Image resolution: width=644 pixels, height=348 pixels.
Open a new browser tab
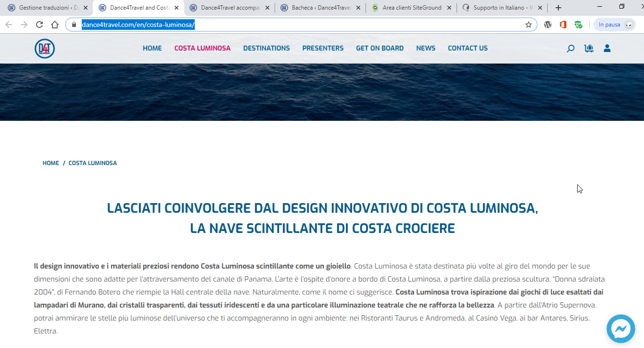pyautogui.click(x=558, y=8)
